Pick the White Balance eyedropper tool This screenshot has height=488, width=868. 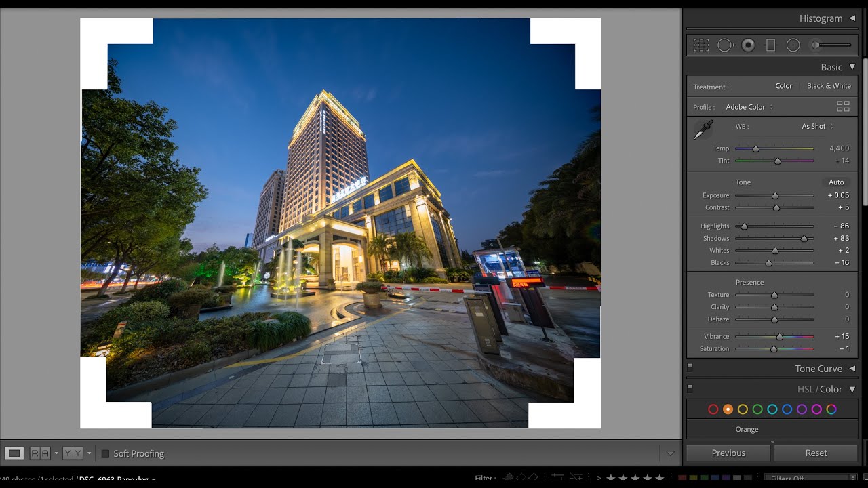pyautogui.click(x=703, y=129)
